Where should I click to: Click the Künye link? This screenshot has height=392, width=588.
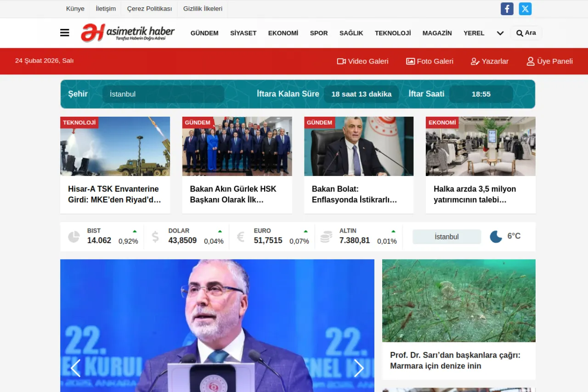[x=75, y=9]
